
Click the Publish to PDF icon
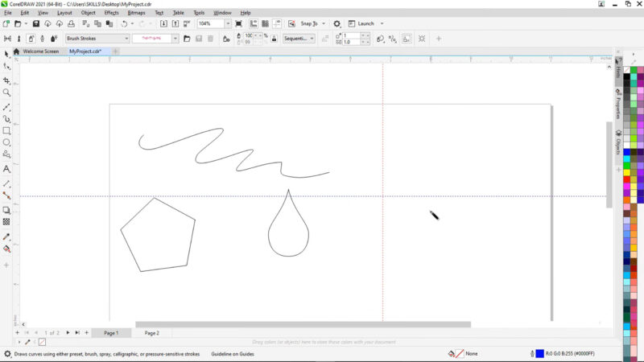pos(187,24)
